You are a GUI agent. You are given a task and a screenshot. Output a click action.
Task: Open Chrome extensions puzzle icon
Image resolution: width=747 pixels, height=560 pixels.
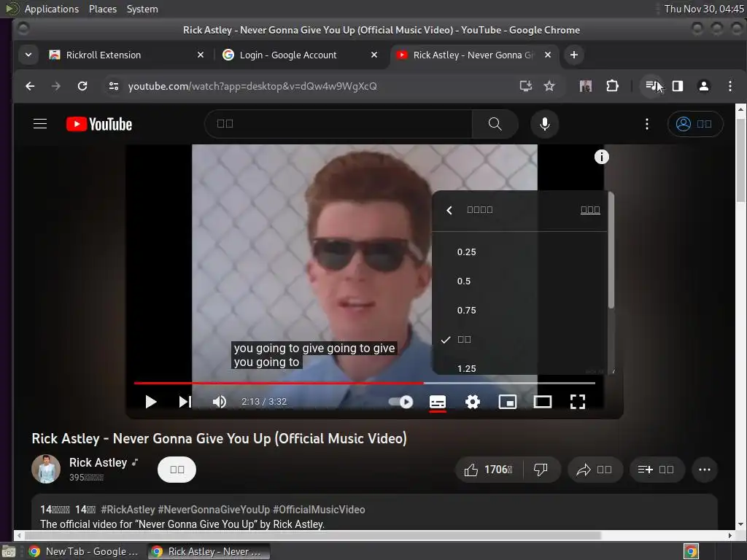click(x=612, y=86)
